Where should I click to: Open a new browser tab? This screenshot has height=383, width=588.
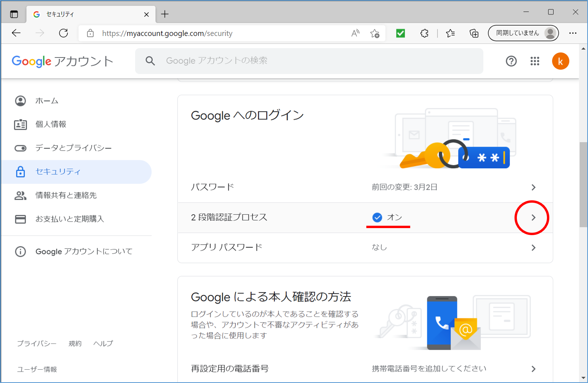click(165, 14)
